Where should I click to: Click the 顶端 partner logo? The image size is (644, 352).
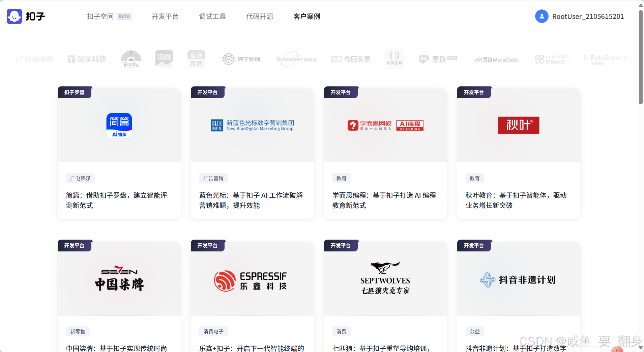(x=164, y=59)
